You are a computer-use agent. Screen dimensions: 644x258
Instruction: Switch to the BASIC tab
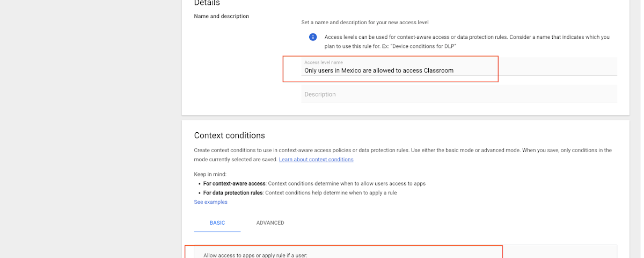(217, 223)
